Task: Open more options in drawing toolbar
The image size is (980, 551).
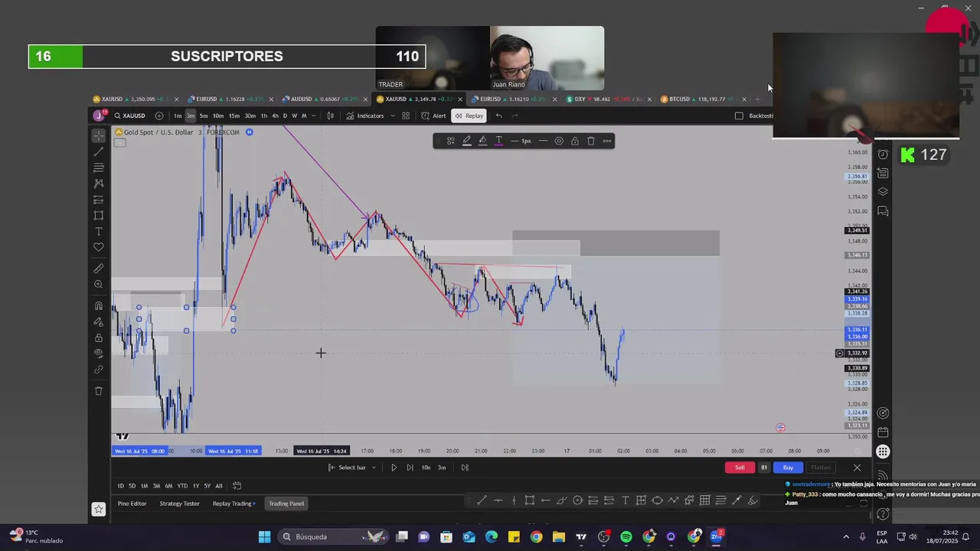Action: pos(607,141)
